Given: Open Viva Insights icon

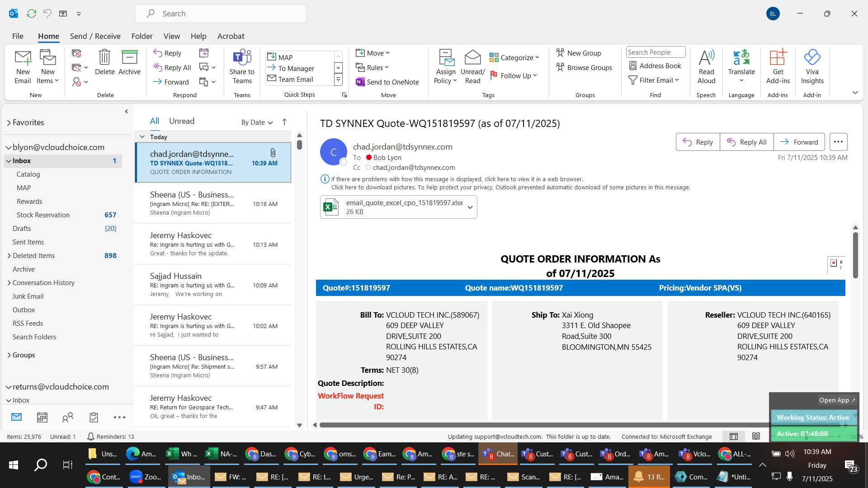Looking at the screenshot, I should pyautogui.click(x=812, y=67).
